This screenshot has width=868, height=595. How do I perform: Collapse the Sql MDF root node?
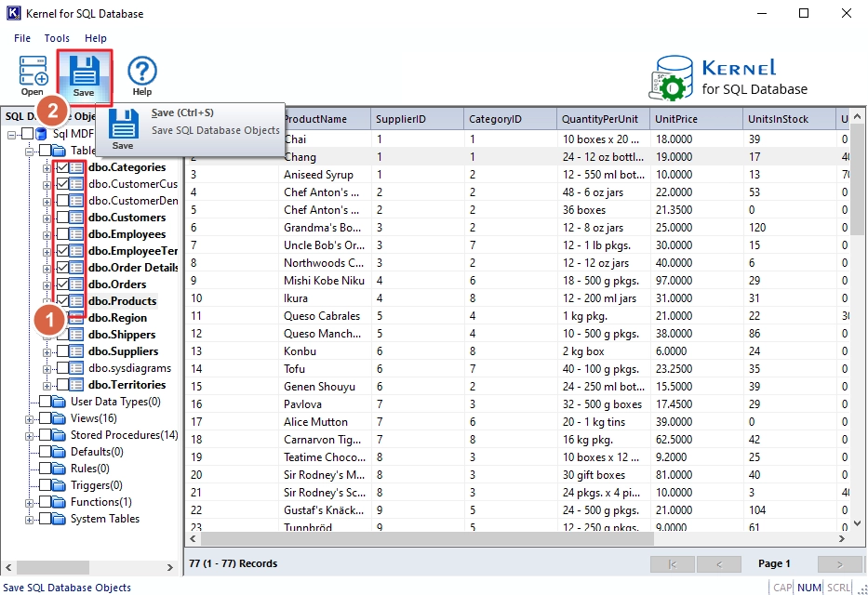click(x=11, y=135)
